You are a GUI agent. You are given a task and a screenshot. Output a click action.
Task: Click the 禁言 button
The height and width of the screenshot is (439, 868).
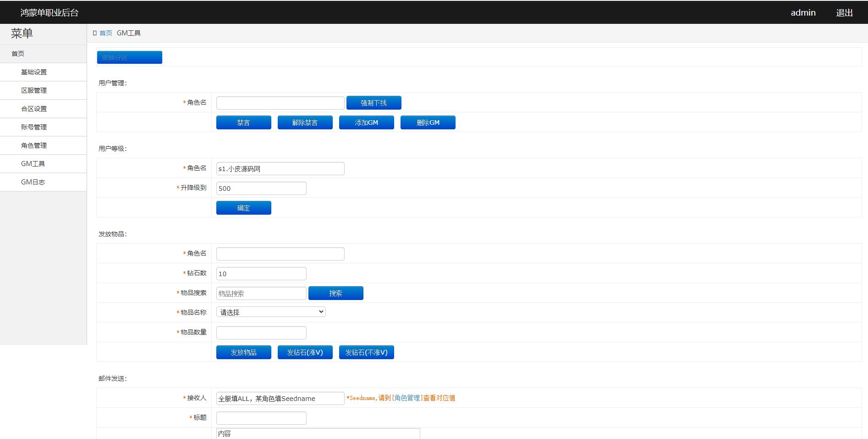pyautogui.click(x=243, y=122)
